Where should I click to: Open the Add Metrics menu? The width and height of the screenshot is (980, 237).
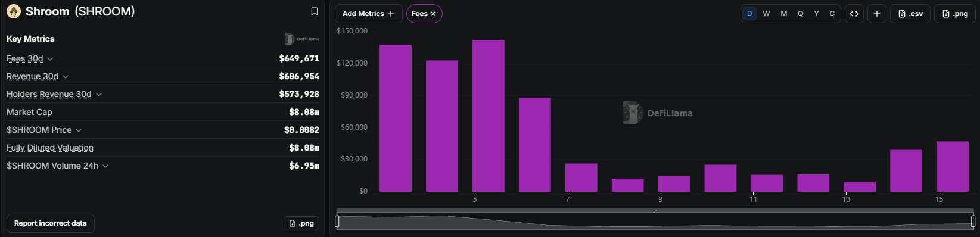click(x=368, y=14)
